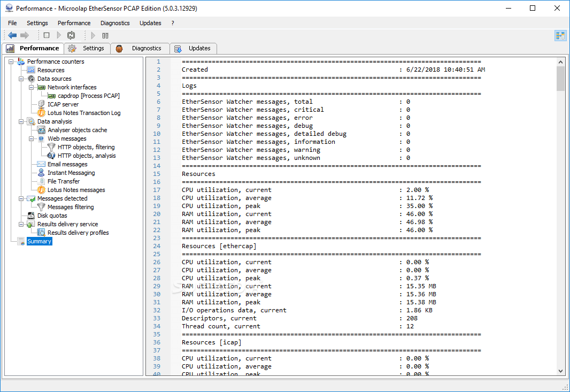Click the pause toolbar icon
The image size is (570, 392).
[x=105, y=35]
